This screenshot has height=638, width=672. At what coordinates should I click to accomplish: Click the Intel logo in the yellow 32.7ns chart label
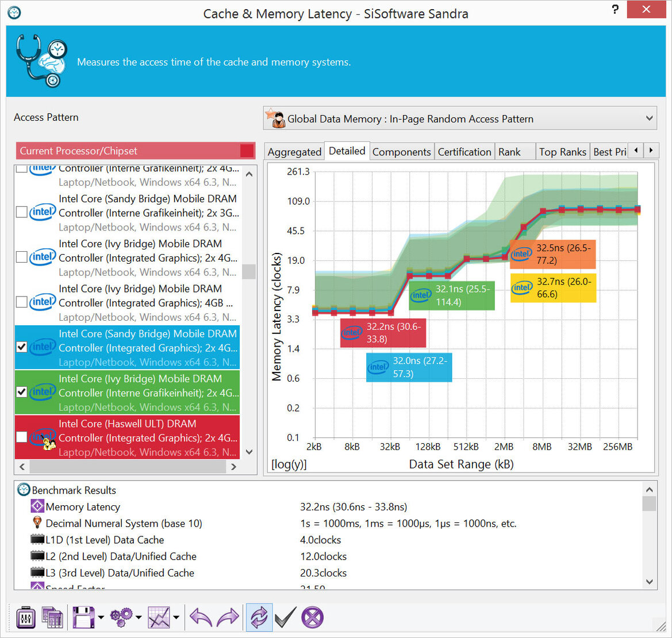[522, 287]
